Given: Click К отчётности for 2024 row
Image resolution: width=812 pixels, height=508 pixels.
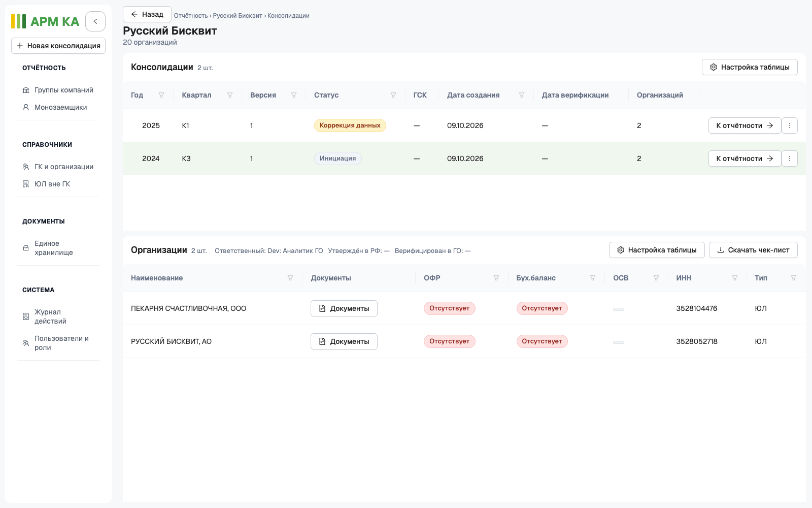Looking at the screenshot, I should [745, 158].
